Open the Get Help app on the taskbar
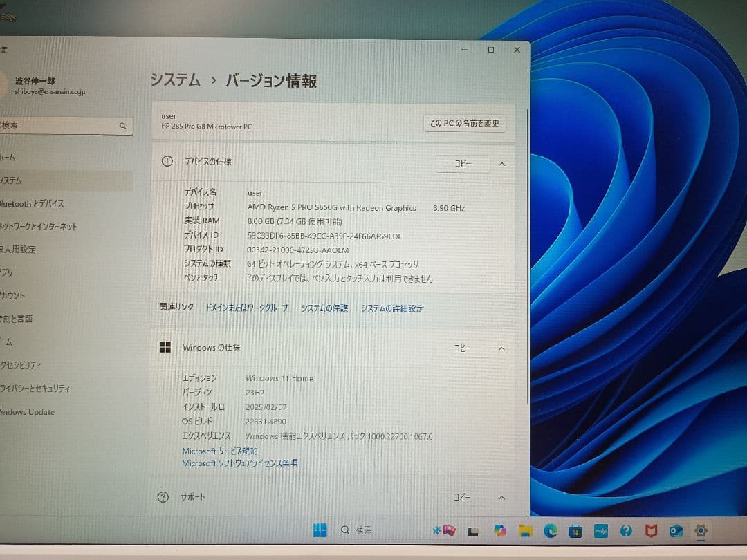747x560 pixels. coord(626,531)
